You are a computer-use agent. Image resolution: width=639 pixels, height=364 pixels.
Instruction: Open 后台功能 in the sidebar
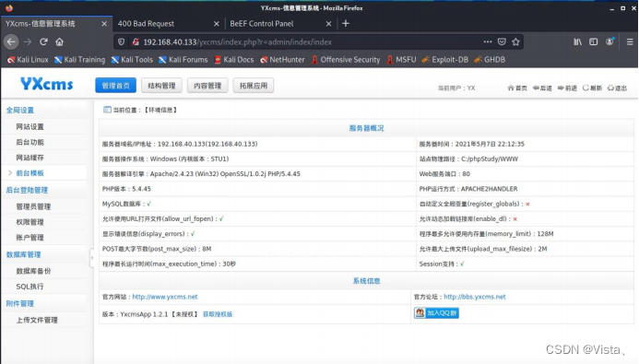(x=30, y=142)
